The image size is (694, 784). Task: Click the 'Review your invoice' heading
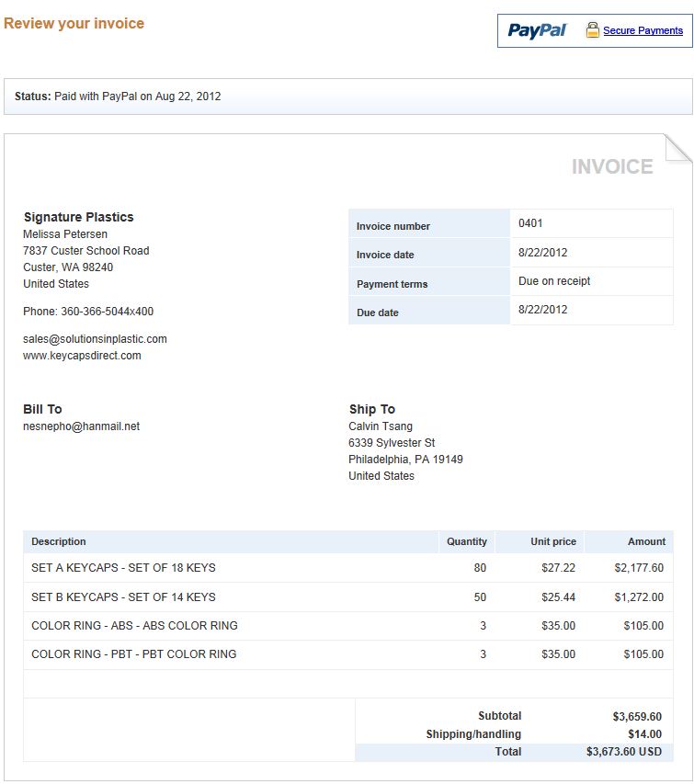74,24
